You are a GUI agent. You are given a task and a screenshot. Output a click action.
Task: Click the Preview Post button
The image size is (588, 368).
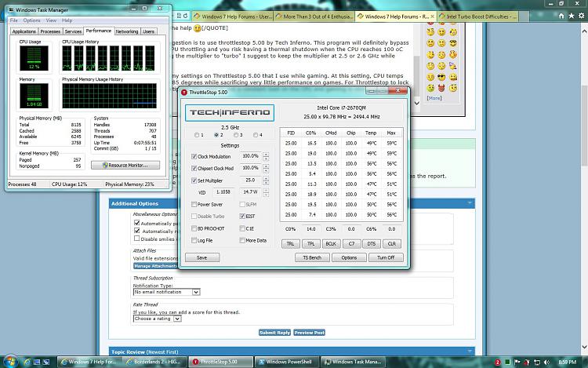(x=309, y=333)
